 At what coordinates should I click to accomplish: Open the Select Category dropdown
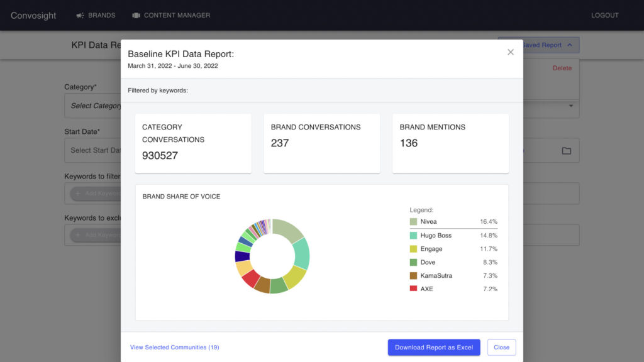pos(94,106)
